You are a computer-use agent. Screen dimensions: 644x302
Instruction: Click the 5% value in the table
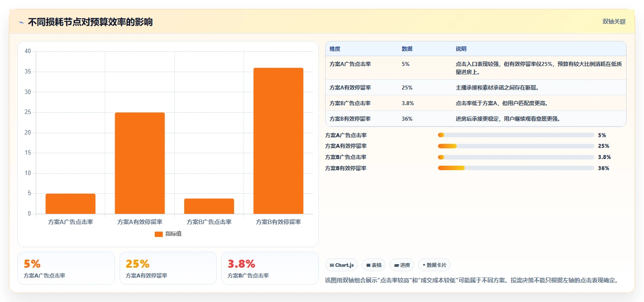[405, 64]
